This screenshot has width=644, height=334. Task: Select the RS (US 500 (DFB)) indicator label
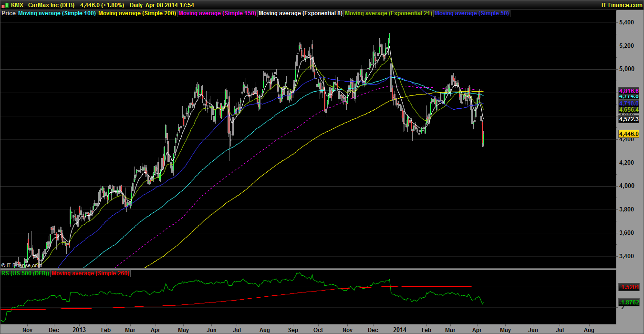(25, 273)
